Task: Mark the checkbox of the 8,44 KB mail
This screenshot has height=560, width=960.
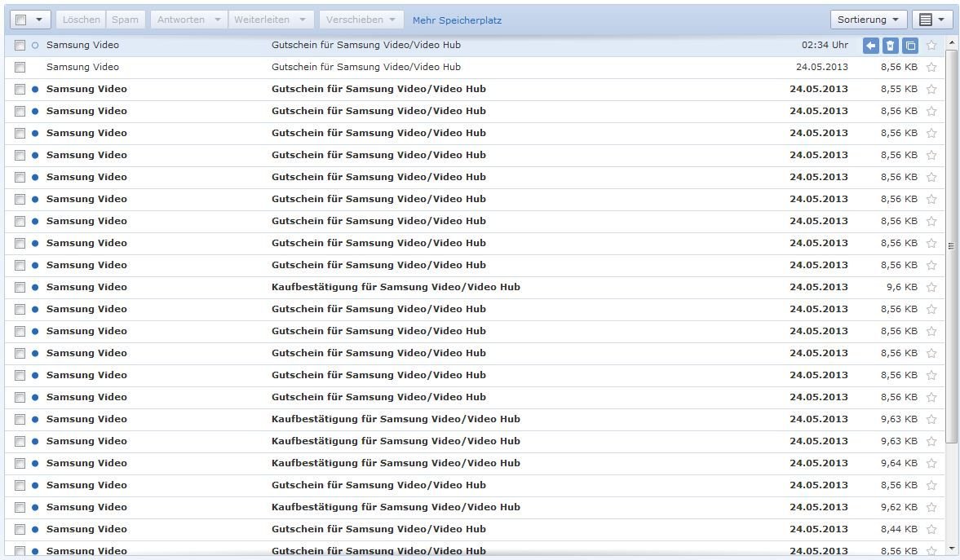Action: 20,530
